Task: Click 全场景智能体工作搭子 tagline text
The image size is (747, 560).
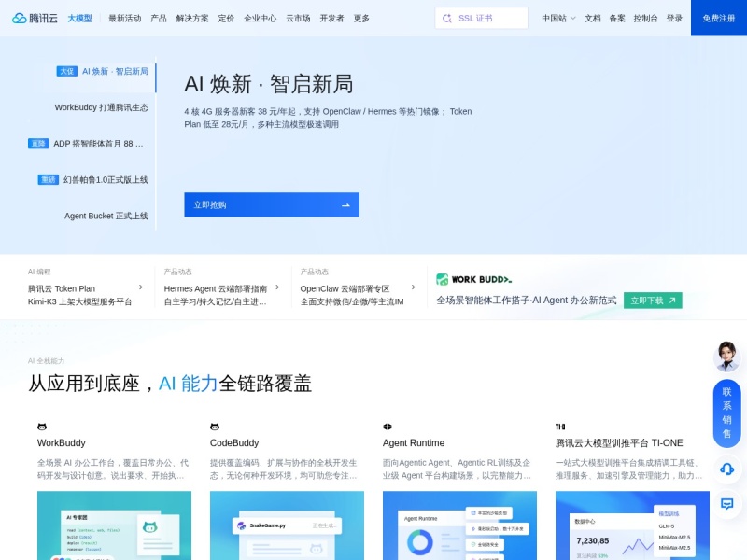Action: (527, 301)
